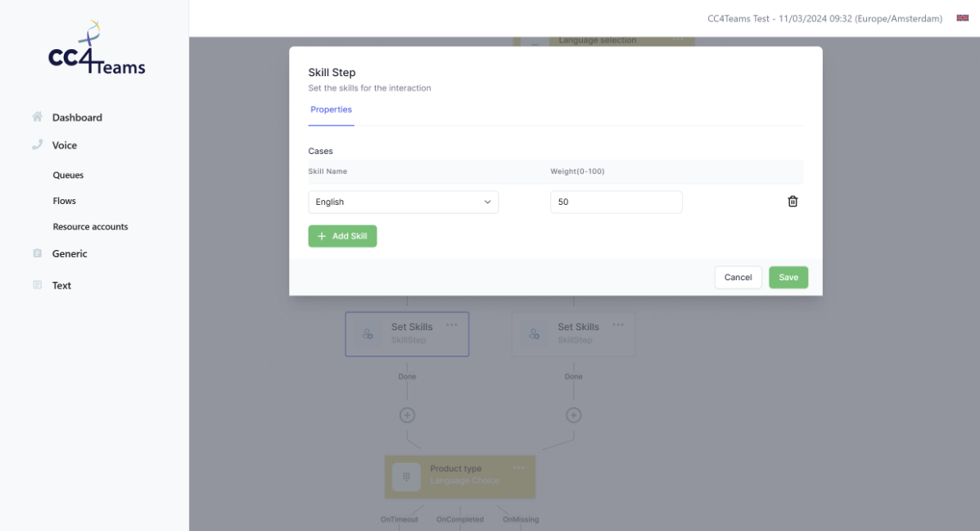Click the Language selection node at top

click(603, 41)
